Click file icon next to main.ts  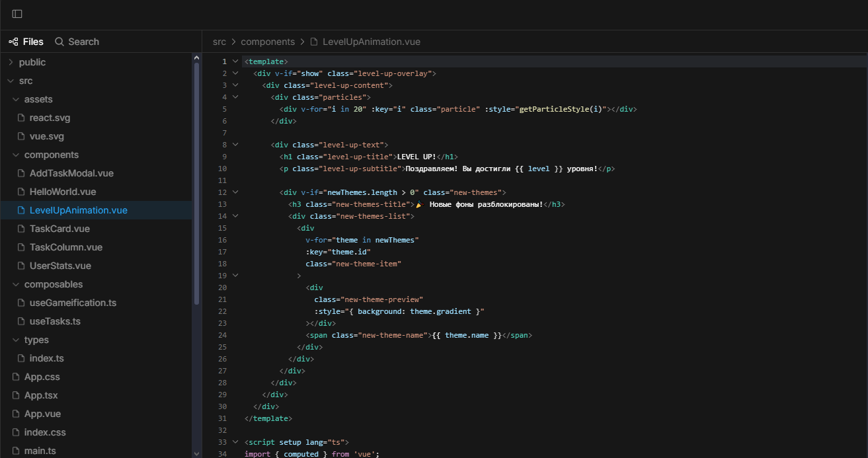[x=16, y=451]
